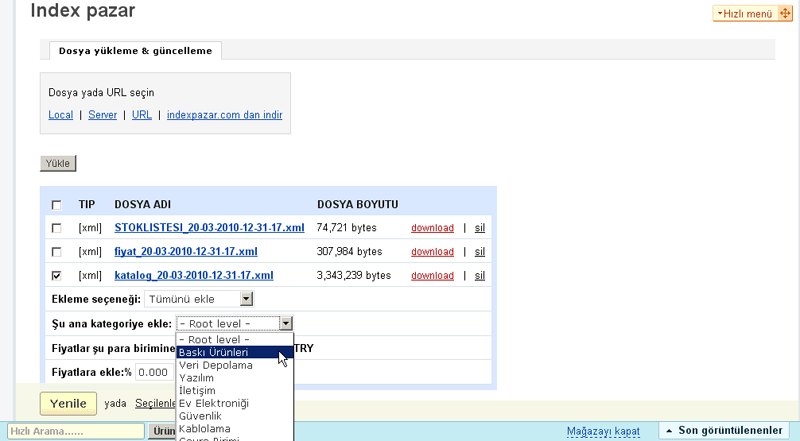Check the STOKLISTESI xml file checkbox
The width and height of the screenshot is (800, 441).
point(57,228)
